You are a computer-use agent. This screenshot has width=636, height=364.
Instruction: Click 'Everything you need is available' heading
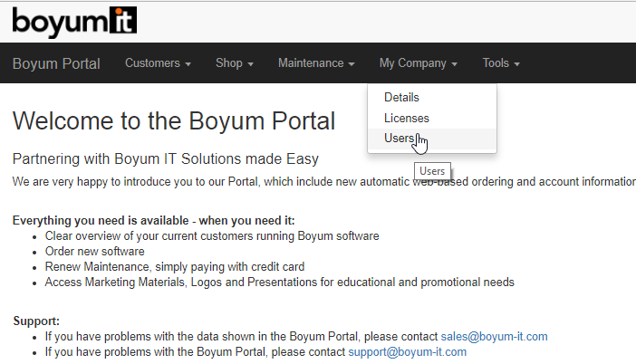click(x=153, y=221)
